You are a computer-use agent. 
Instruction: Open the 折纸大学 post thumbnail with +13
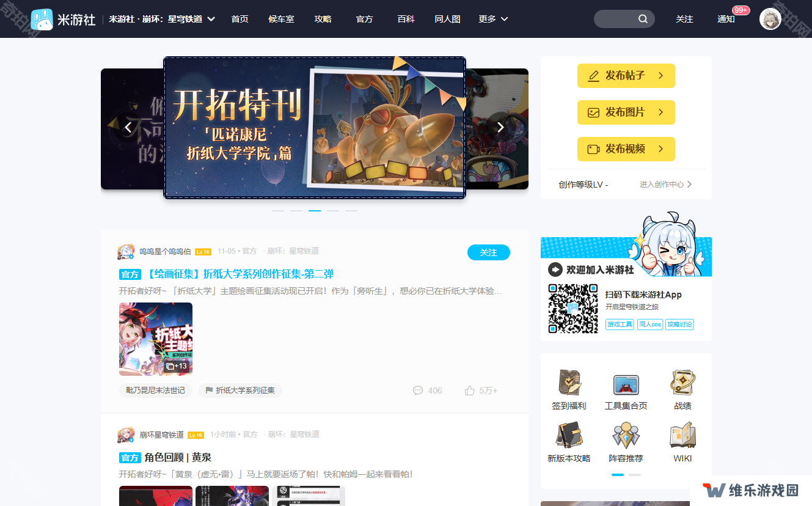coord(156,339)
